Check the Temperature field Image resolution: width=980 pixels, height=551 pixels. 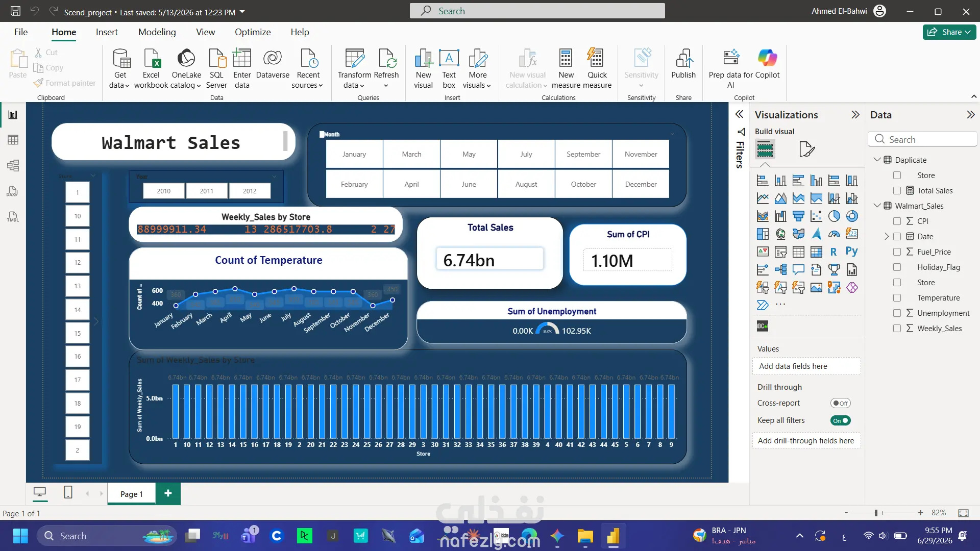pos(897,298)
